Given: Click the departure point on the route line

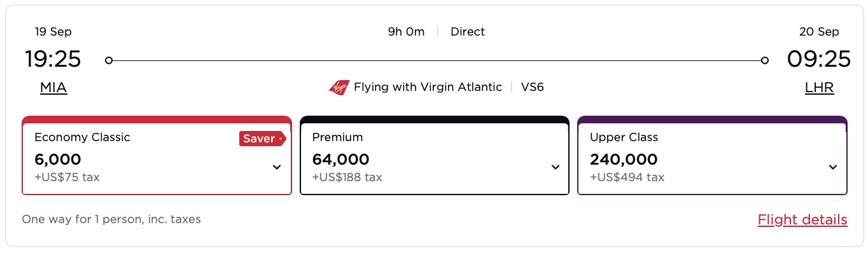Looking at the screenshot, I should pos(109,60).
